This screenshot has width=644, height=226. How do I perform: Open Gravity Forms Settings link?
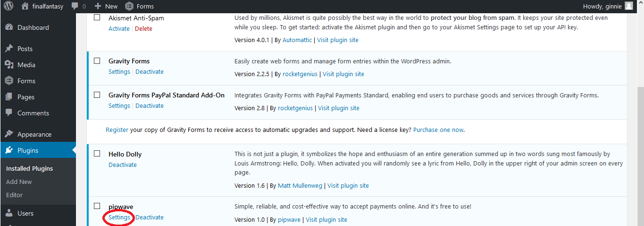(x=119, y=71)
